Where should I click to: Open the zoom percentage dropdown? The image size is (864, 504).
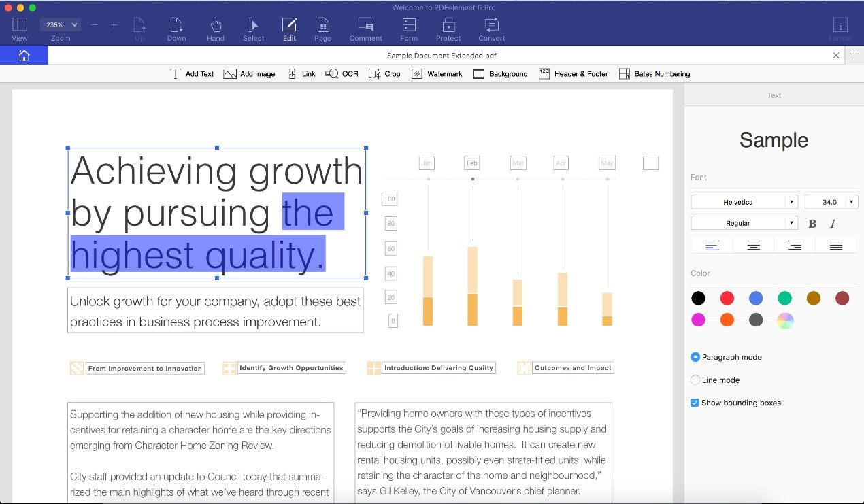point(61,24)
